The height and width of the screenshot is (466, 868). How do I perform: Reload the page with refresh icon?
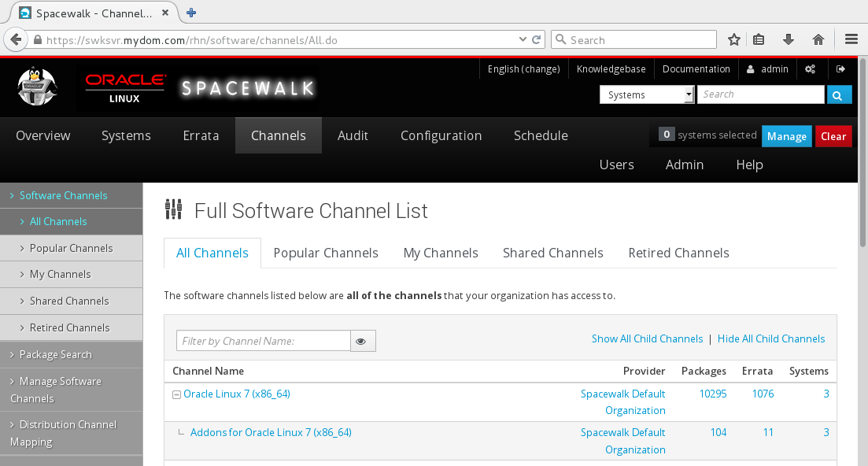point(536,40)
